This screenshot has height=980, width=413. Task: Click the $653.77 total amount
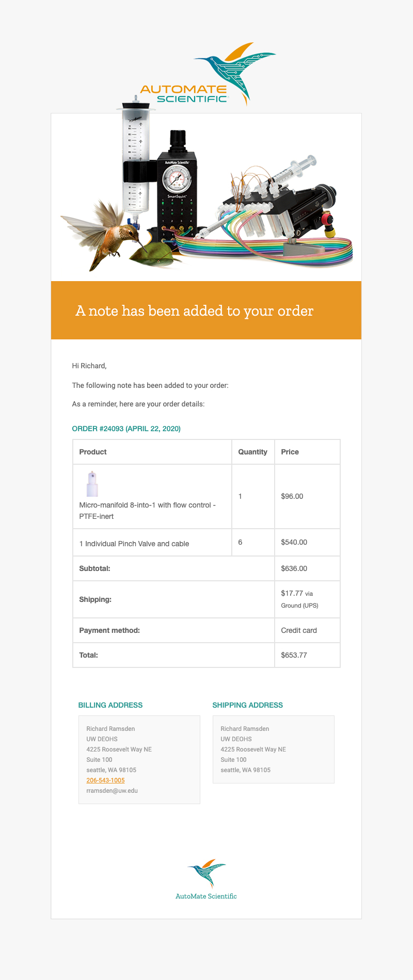[294, 655]
